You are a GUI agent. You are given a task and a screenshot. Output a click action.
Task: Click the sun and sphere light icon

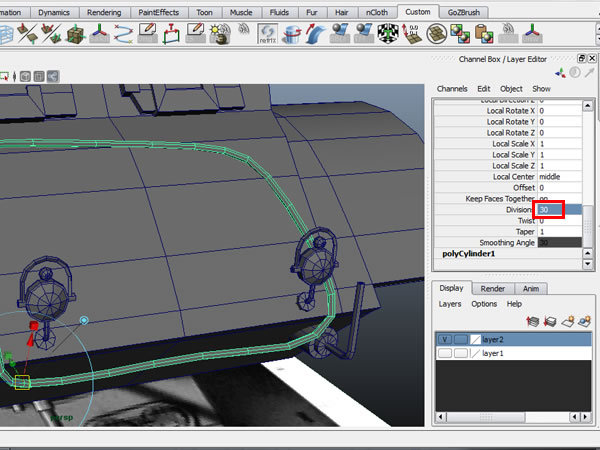pos(220,34)
